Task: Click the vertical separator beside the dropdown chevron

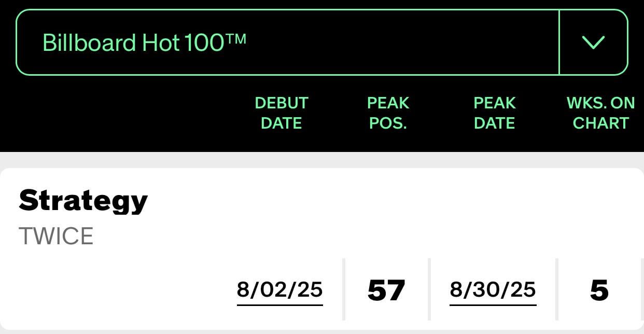Action: [x=559, y=42]
